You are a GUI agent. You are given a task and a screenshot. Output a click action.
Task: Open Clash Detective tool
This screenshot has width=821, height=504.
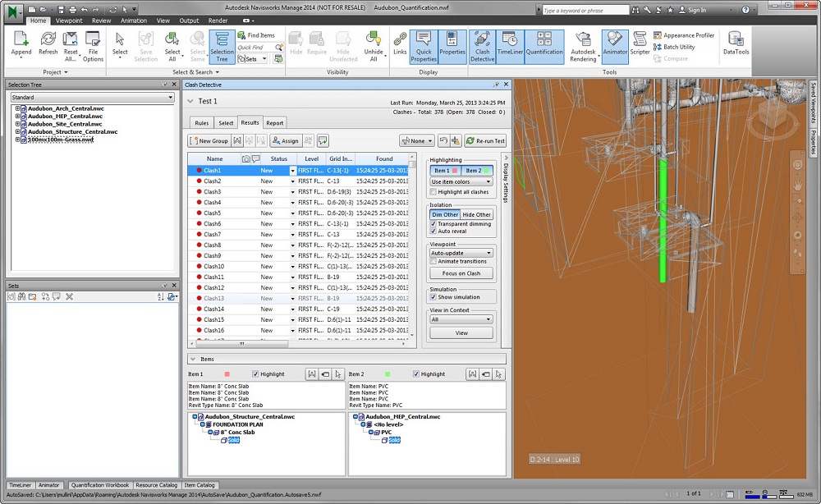point(482,47)
